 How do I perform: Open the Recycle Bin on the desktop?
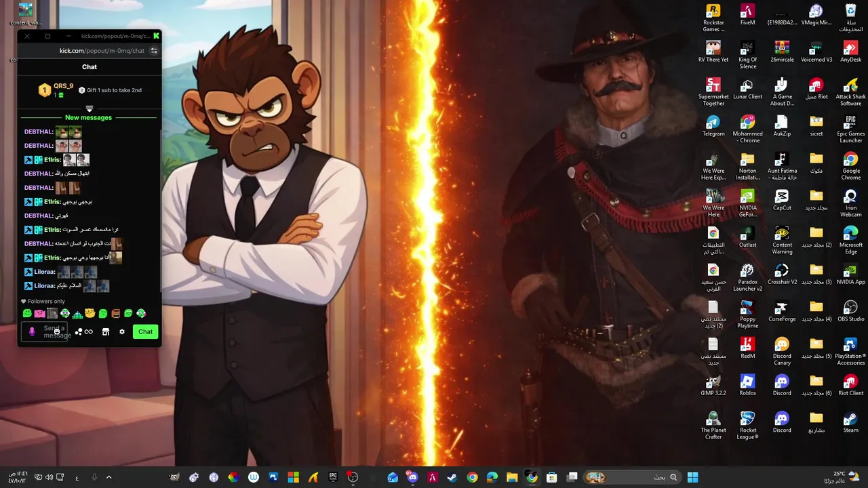click(850, 18)
